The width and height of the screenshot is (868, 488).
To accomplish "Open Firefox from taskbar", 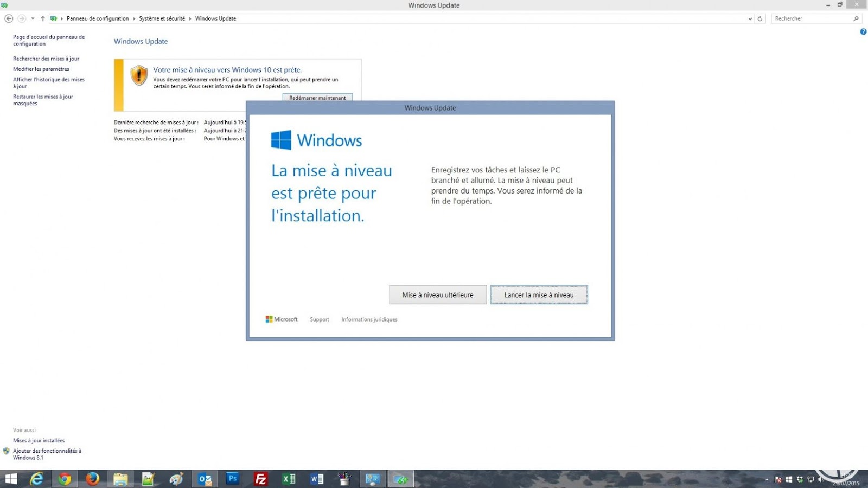I will [93, 479].
